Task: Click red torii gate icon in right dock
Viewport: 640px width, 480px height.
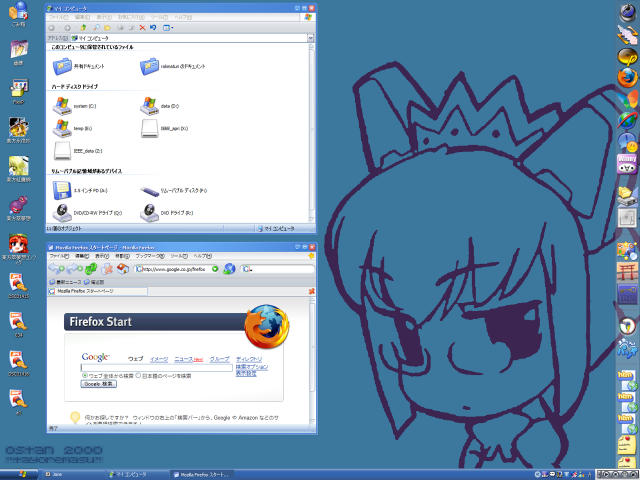Action: [627, 273]
